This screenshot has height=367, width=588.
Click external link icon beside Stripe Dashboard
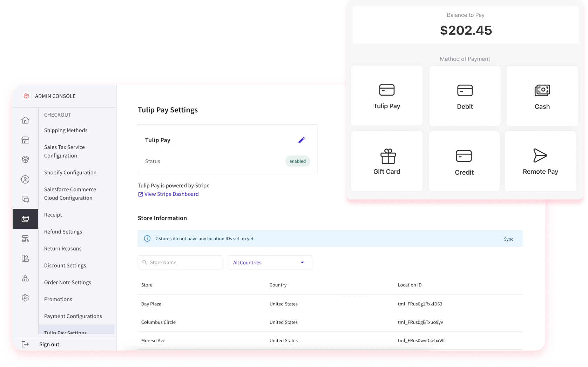[x=140, y=194]
